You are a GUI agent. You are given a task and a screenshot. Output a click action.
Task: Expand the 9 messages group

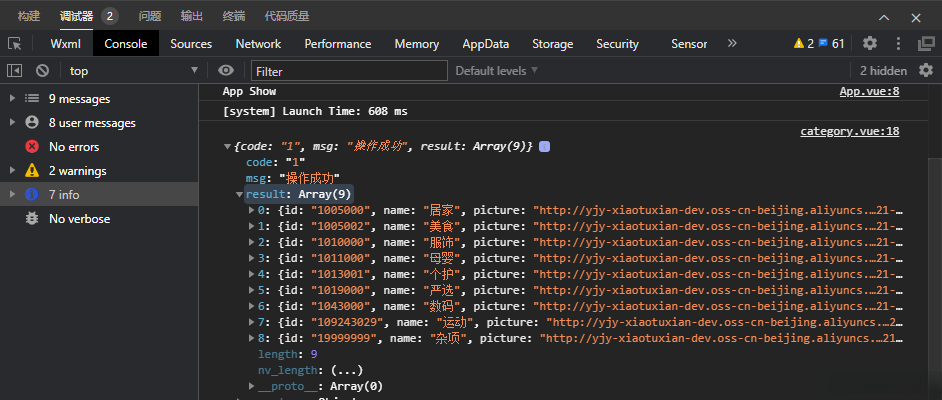[12, 99]
